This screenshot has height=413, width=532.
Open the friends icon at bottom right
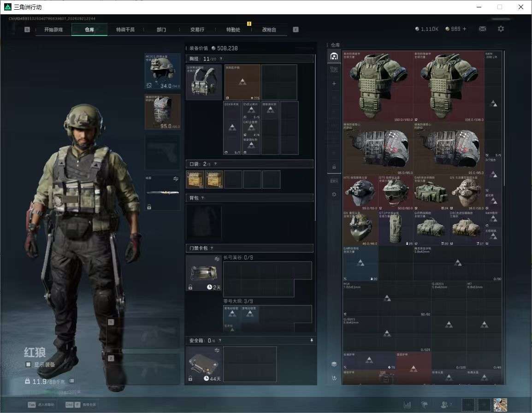click(x=444, y=405)
